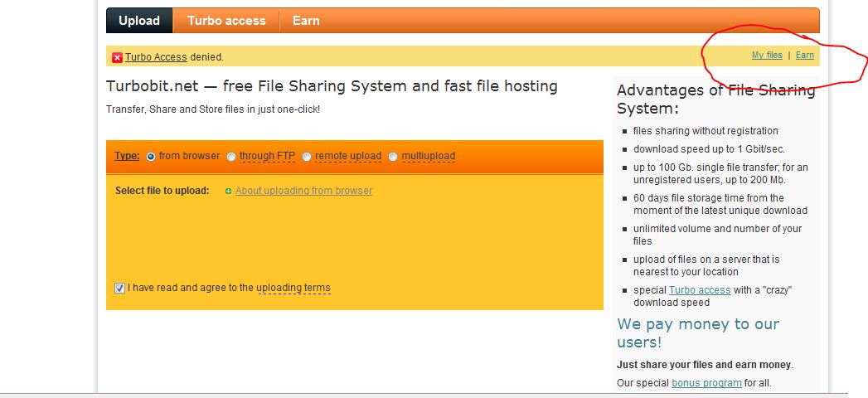Click the green plus icon beside About uploading
This screenshot has height=398, width=868.
pyautogui.click(x=229, y=192)
